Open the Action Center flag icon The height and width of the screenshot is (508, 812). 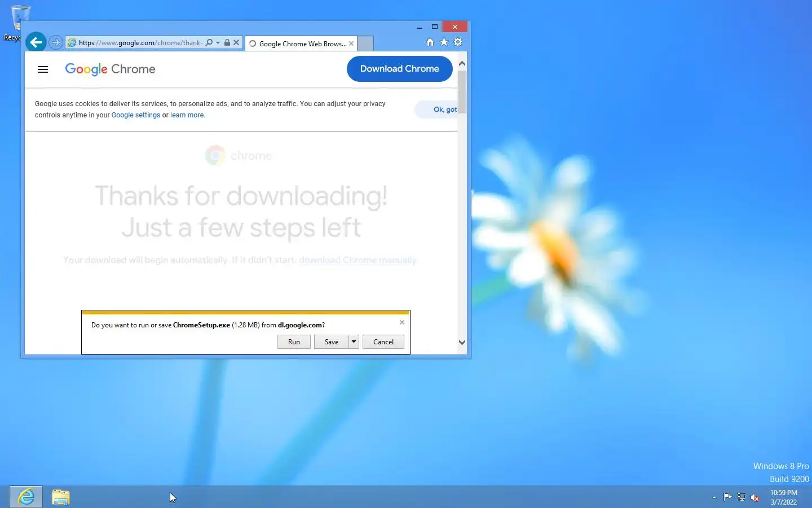coord(727,497)
